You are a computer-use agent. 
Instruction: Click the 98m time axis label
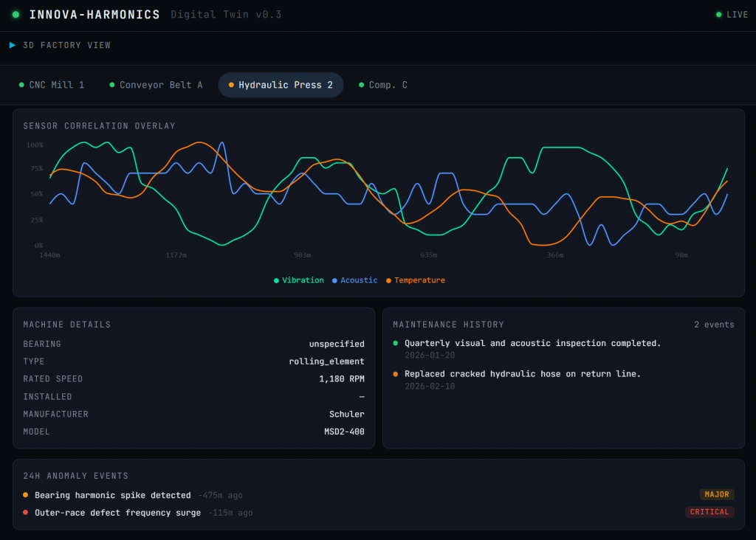pos(681,255)
